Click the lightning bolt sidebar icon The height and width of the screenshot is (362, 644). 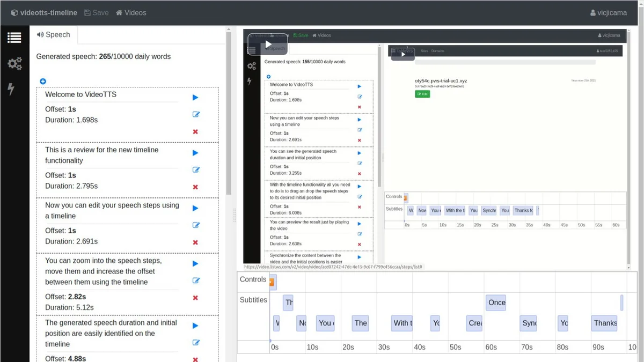pos(11,89)
